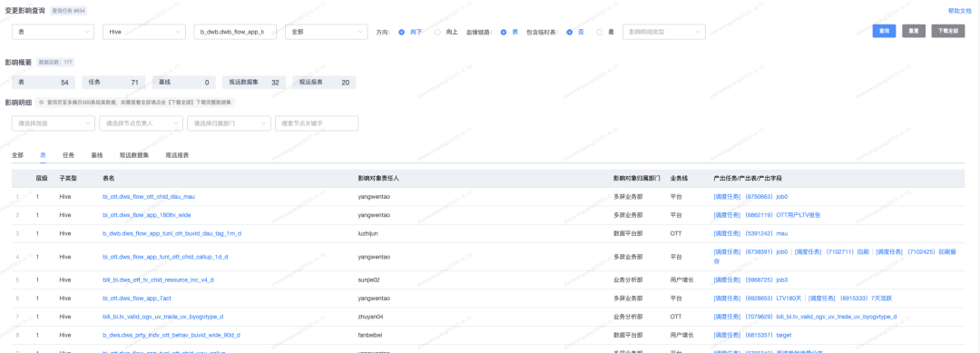Open the 请选择归属部门 dropdown
This screenshot has height=353, width=980.
(x=229, y=123)
